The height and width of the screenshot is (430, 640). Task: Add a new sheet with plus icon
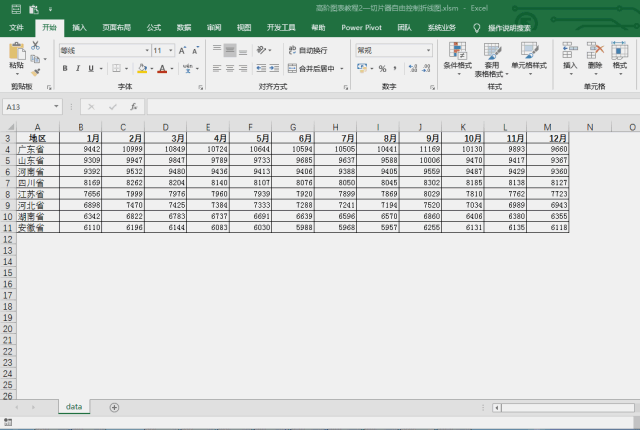114,407
